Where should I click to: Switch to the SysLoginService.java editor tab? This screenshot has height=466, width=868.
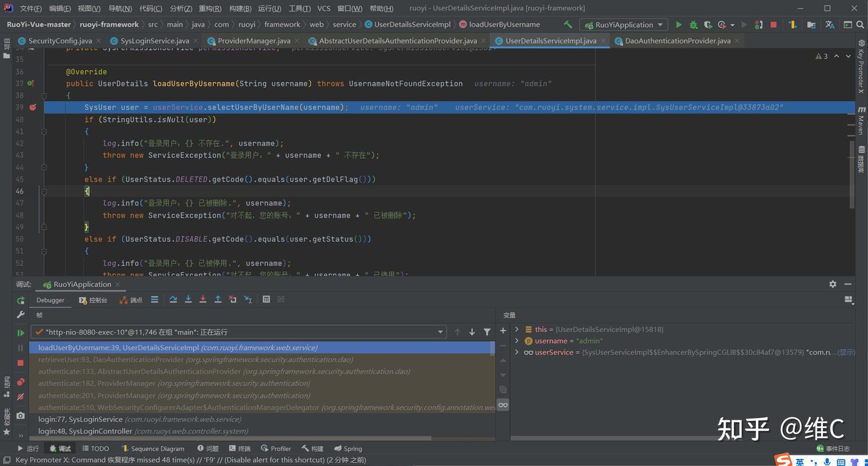pos(154,41)
